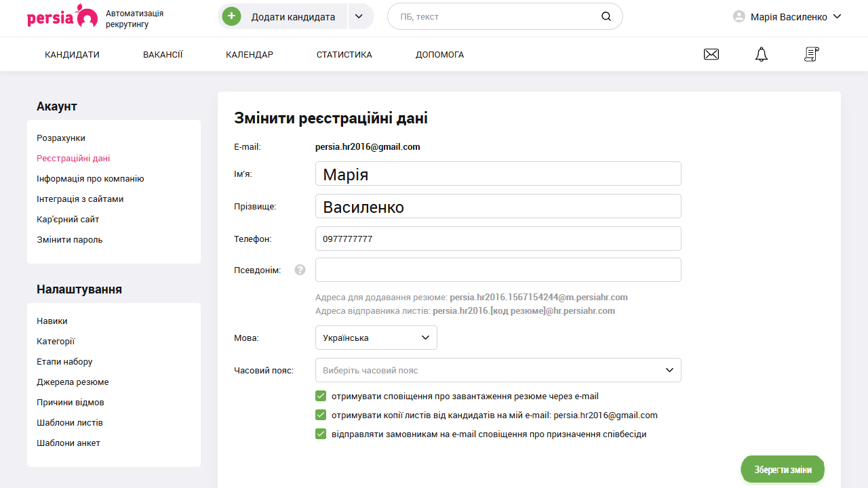868x488 pixels.
Task: Expand the Додати кандидата chevron menu
Action: [359, 15]
